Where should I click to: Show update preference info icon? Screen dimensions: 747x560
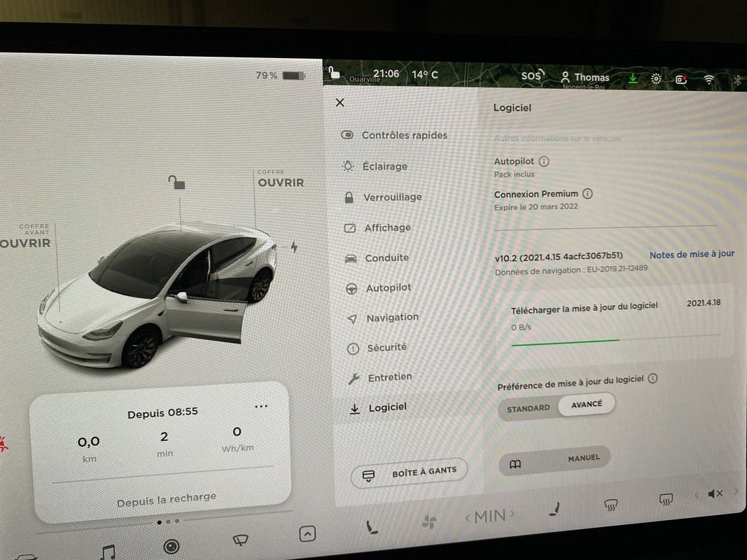pyautogui.click(x=652, y=379)
